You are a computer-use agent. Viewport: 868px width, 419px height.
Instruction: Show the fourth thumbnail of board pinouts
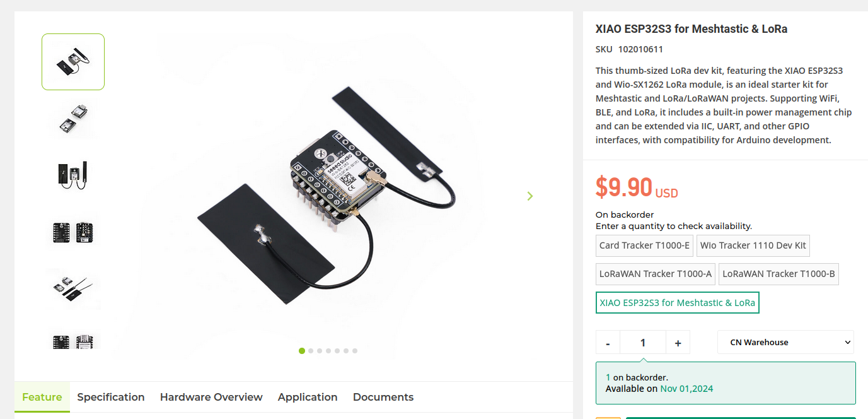73,232
